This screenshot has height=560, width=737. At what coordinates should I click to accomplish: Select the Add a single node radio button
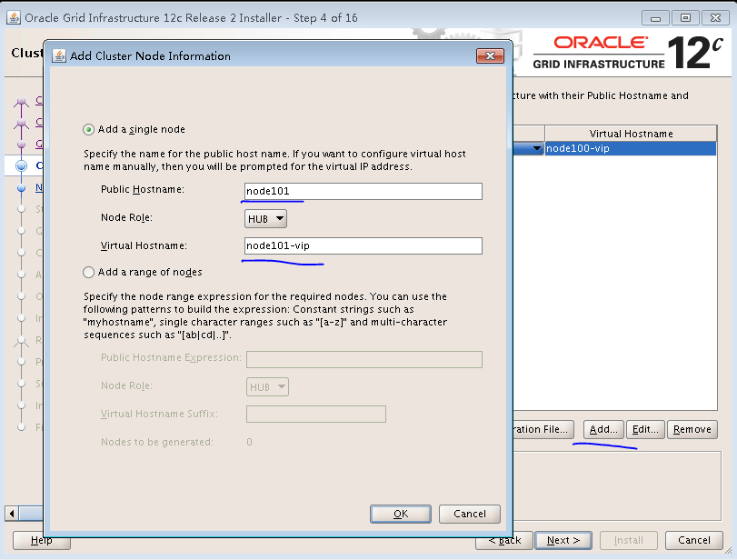(x=88, y=129)
